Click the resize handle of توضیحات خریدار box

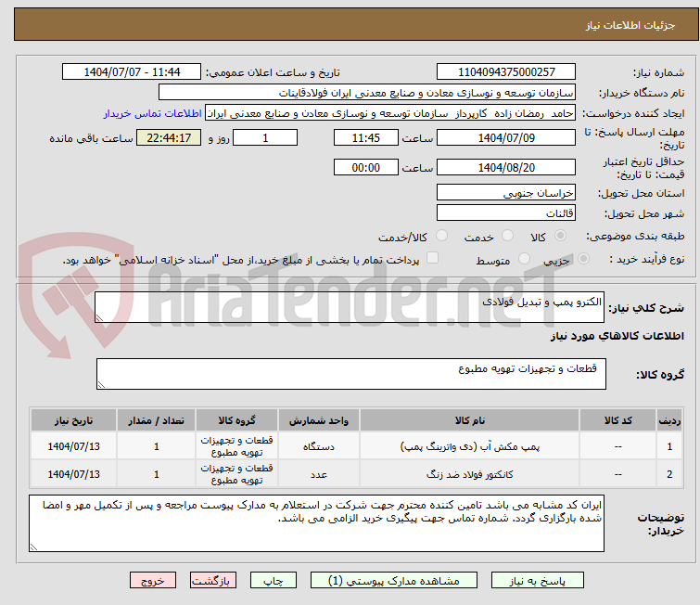tap(33, 547)
